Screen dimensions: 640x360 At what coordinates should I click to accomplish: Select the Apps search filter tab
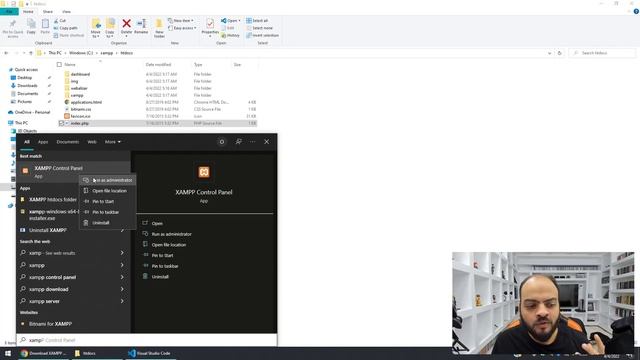pos(43,142)
